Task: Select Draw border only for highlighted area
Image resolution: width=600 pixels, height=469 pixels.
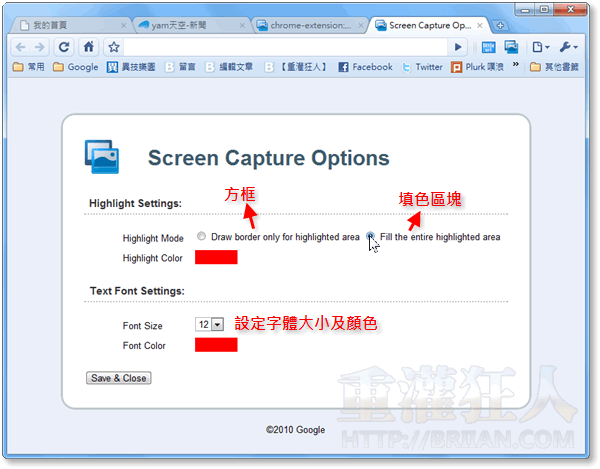Action: pos(202,237)
